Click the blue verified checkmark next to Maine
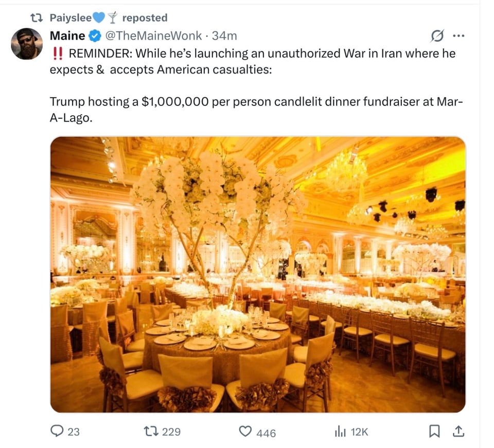This screenshot has height=448, width=494. click(94, 36)
